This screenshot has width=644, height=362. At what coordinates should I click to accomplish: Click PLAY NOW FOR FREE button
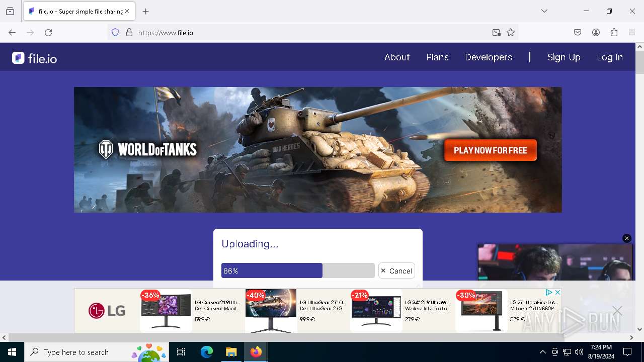pyautogui.click(x=491, y=150)
